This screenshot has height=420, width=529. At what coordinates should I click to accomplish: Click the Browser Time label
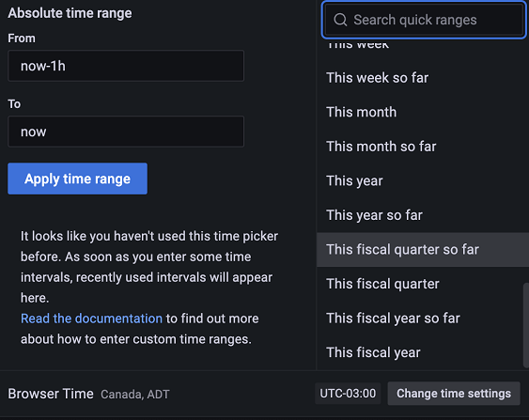(51, 394)
